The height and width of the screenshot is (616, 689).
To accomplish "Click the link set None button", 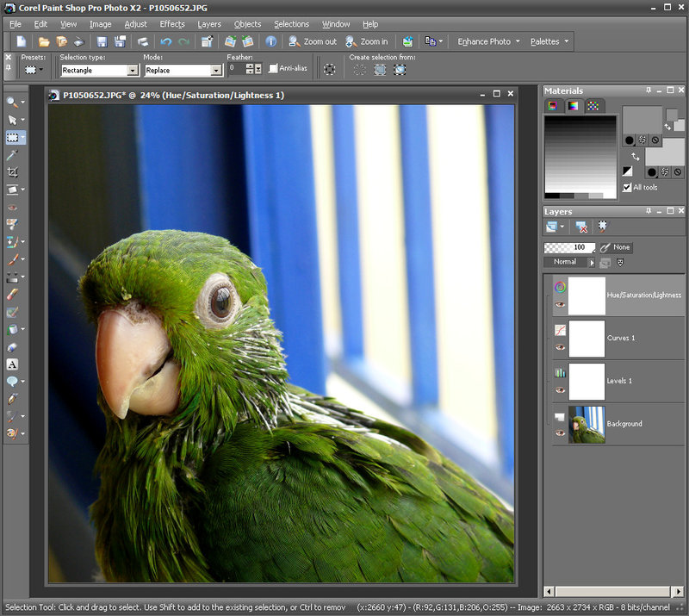I will pyautogui.click(x=616, y=247).
